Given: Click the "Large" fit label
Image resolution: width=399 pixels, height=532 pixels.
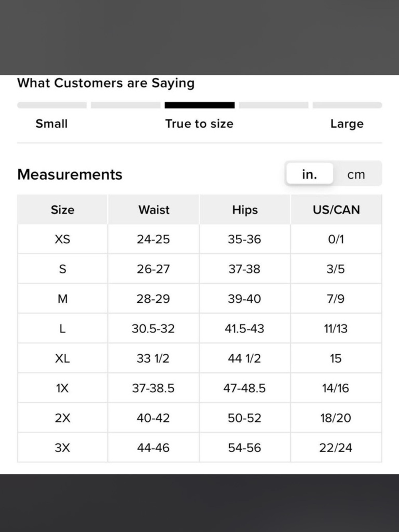Looking at the screenshot, I should (x=347, y=124).
